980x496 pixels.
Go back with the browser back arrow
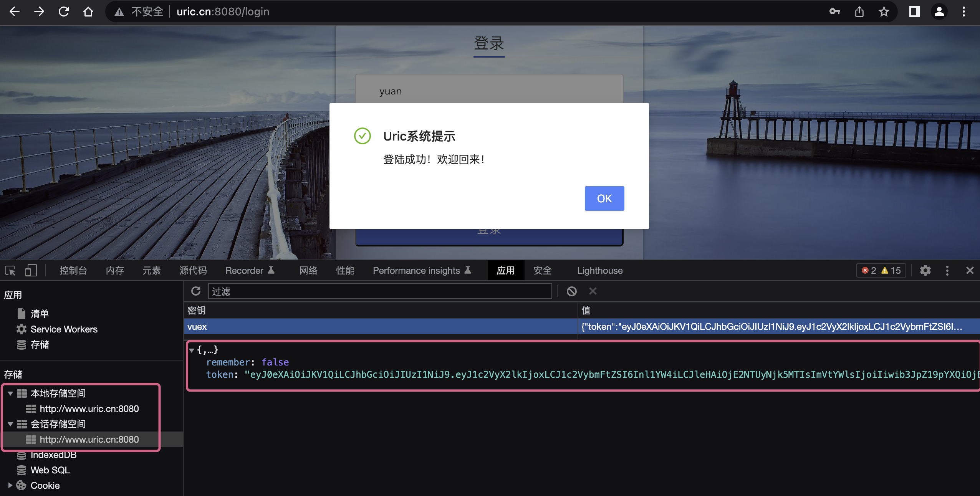pos(15,12)
